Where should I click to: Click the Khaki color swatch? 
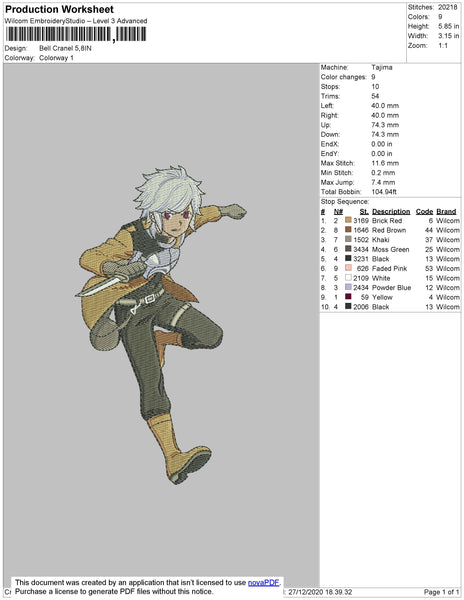tap(348, 239)
